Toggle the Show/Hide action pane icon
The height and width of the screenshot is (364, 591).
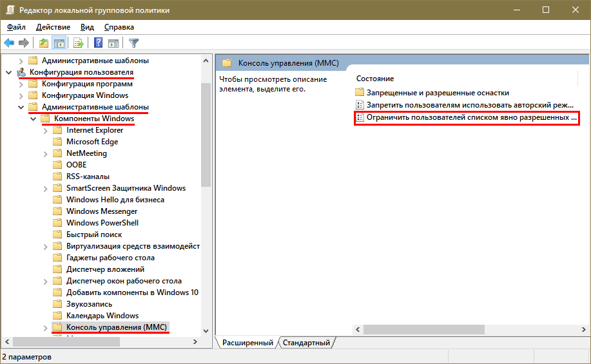113,43
